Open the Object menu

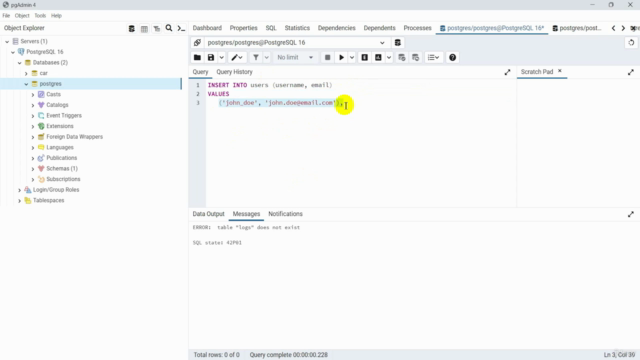[22, 16]
